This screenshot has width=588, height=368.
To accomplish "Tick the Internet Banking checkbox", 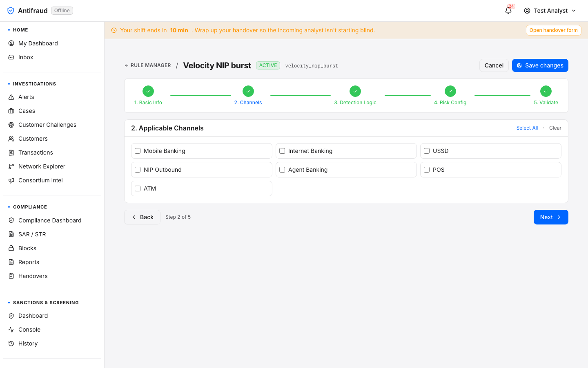I will [282, 151].
